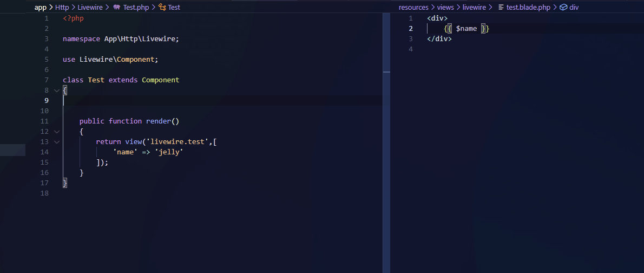Collapse the render function fold on line 12
The height and width of the screenshot is (273, 644).
coord(57,132)
